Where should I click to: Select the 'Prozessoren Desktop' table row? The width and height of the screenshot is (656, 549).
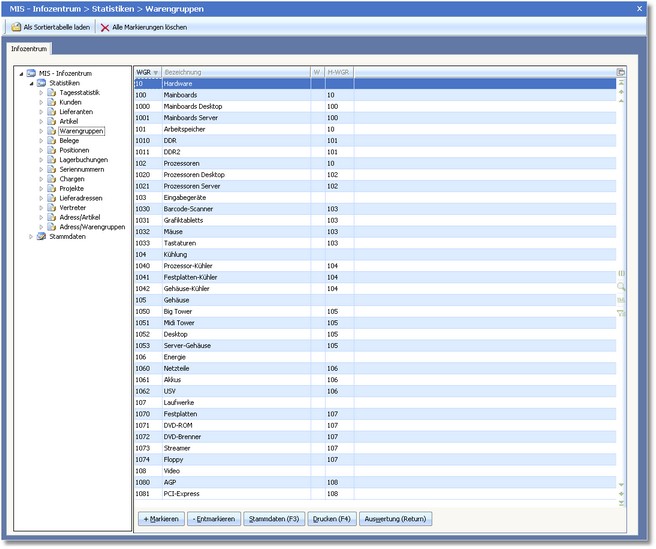194,174
